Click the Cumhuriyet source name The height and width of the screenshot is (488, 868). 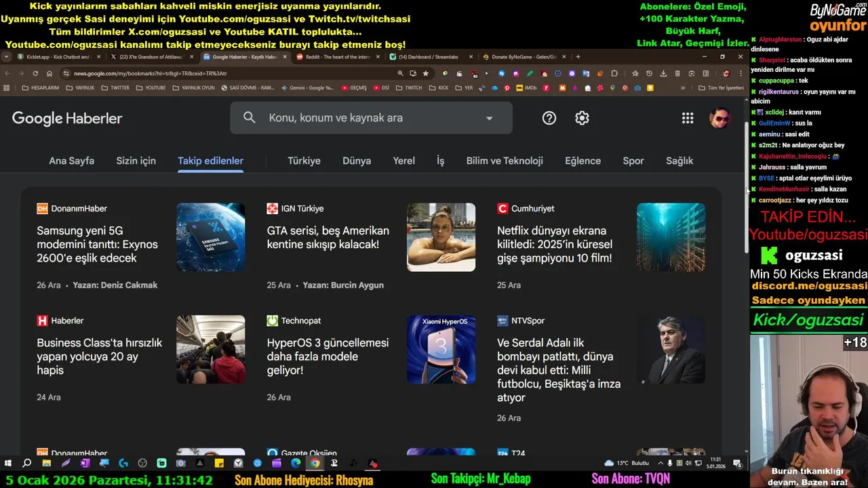[x=533, y=209]
